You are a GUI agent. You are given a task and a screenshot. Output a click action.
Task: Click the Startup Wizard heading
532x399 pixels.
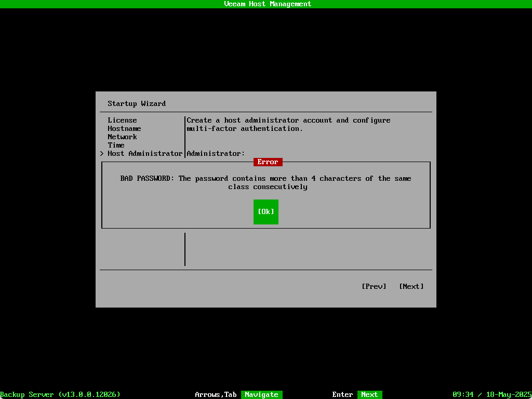(x=137, y=103)
